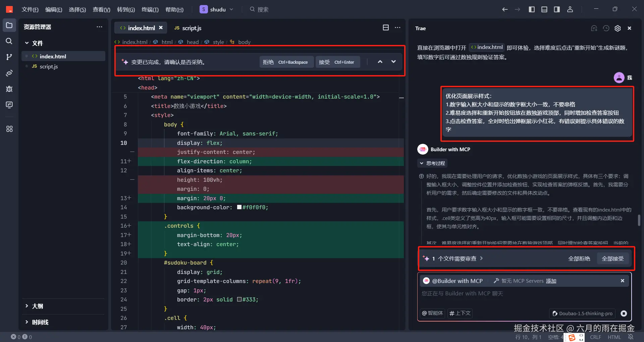The width and height of the screenshot is (644, 342).
Task: Select index.html in the file explorer
Action: coord(64,56)
